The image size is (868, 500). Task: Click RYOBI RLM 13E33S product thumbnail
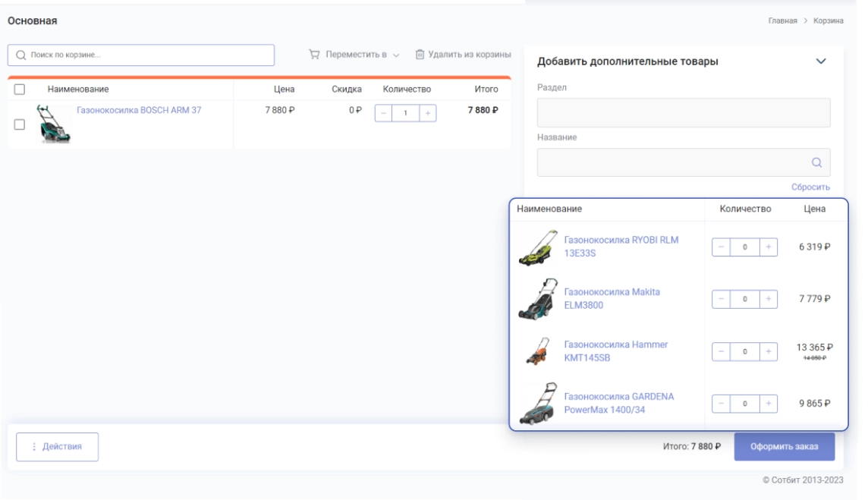click(x=538, y=247)
